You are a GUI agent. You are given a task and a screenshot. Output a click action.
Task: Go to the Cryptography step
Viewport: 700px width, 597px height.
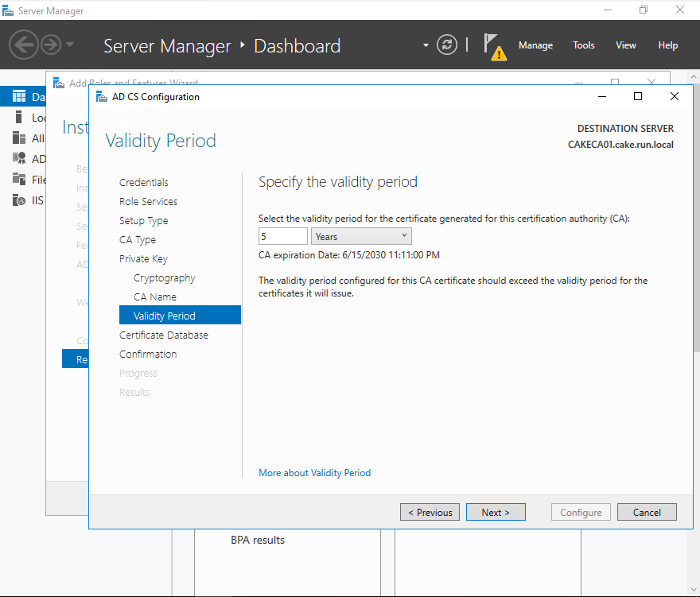point(165,278)
